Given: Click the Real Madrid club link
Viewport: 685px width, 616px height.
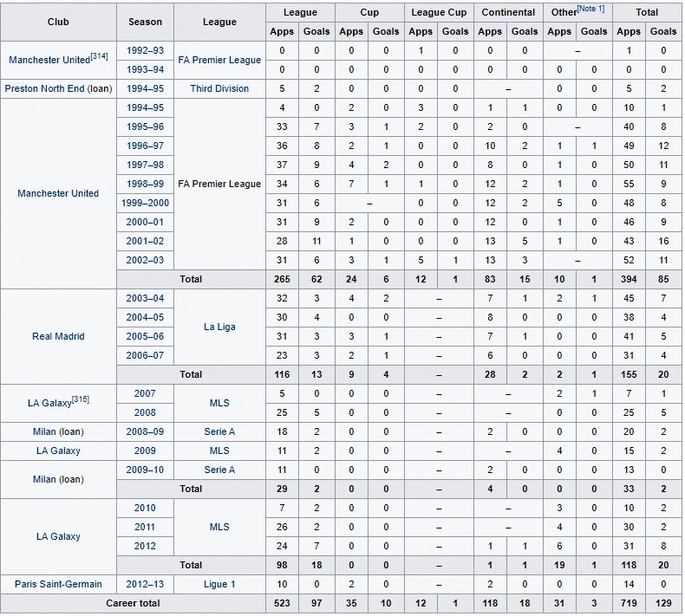Looking at the screenshot, I should [x=58, y=336].
